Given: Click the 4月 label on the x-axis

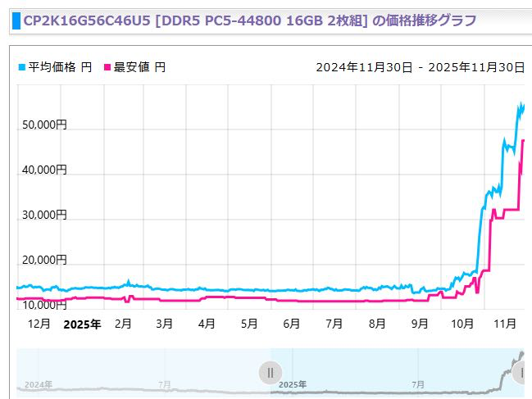Looking at the screenshot, I should pos(207,324).
